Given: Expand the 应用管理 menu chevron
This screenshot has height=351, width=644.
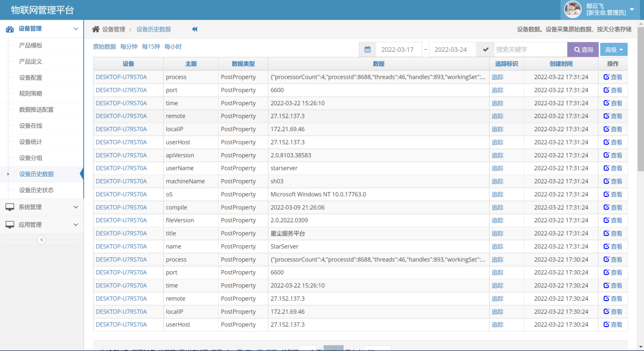Looking at the screenshot, I should [x=76, y=224].
